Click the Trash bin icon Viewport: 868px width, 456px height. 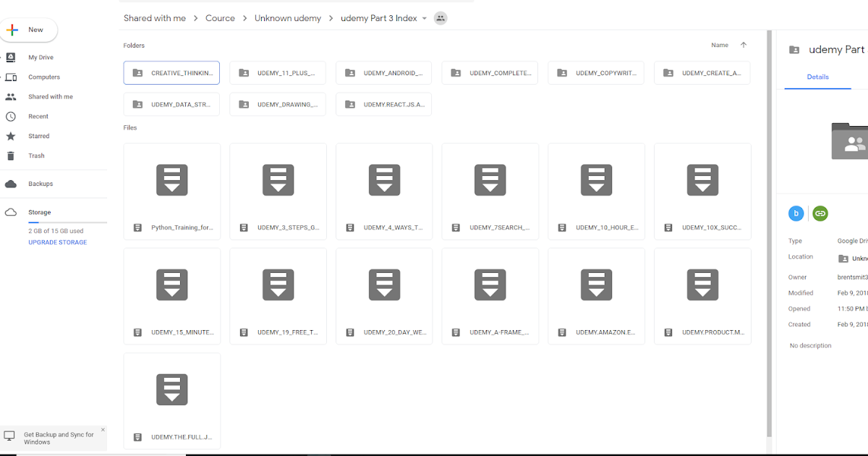pyautogui.click(x=11, y=156)
